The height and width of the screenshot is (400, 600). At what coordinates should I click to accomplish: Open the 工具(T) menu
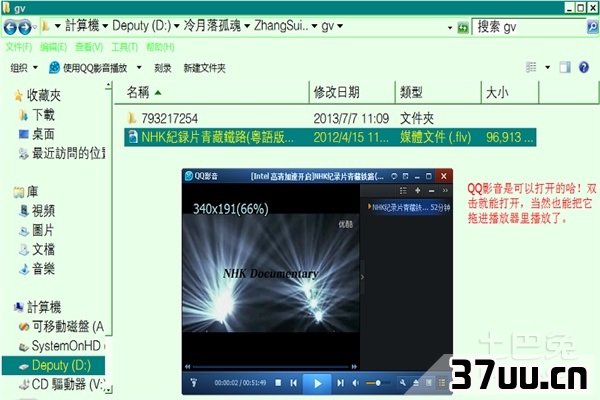pyautogui.click(x=124, y=47)
